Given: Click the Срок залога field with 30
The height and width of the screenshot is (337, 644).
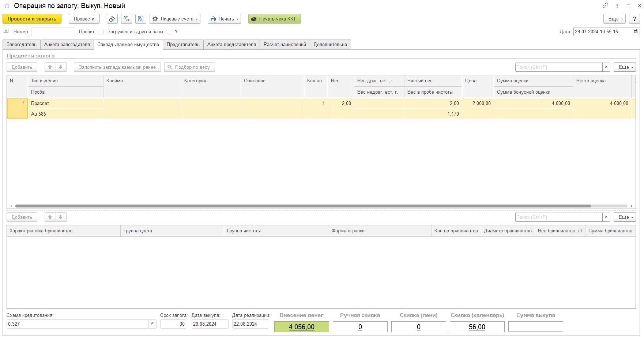Looking at the screenshot, I should tap(173, 324).
